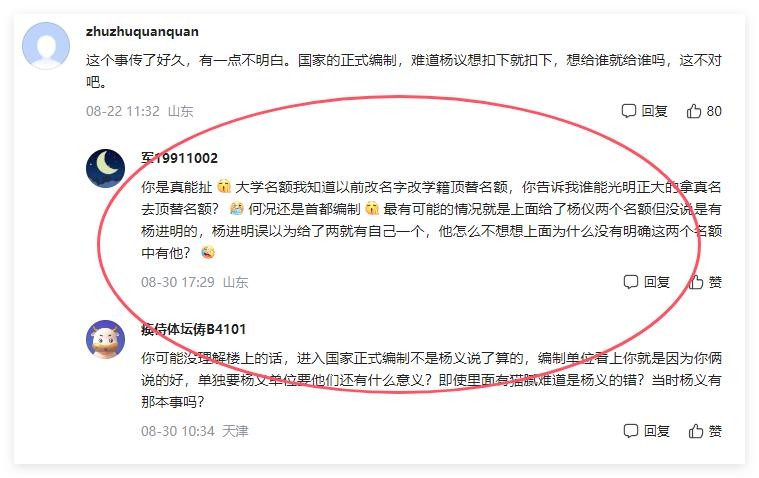Screen dimensions: 759x478
Task: Click the 08-30 10:34 天津 timestamp
Action: pyautogui.click(x=195, y=431)
